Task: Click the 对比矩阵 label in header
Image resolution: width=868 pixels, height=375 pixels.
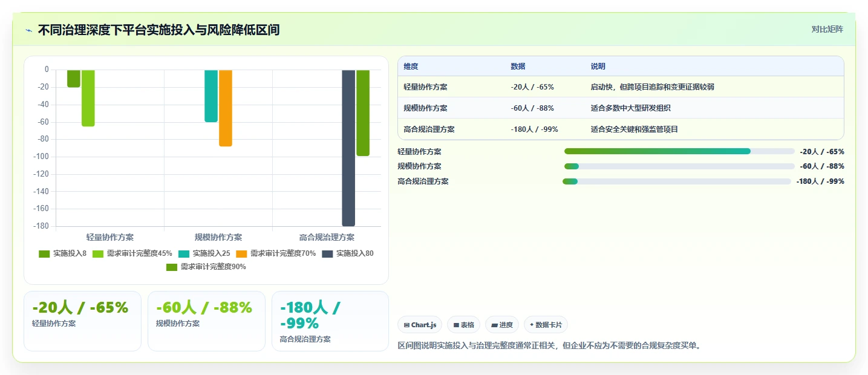Action: coord(827,29)
